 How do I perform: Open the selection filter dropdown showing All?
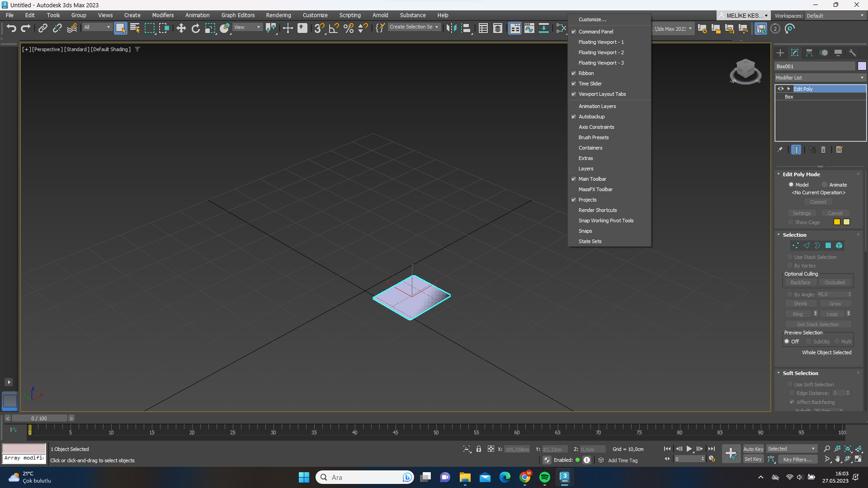pyautogui.click(x=97, y=27)
